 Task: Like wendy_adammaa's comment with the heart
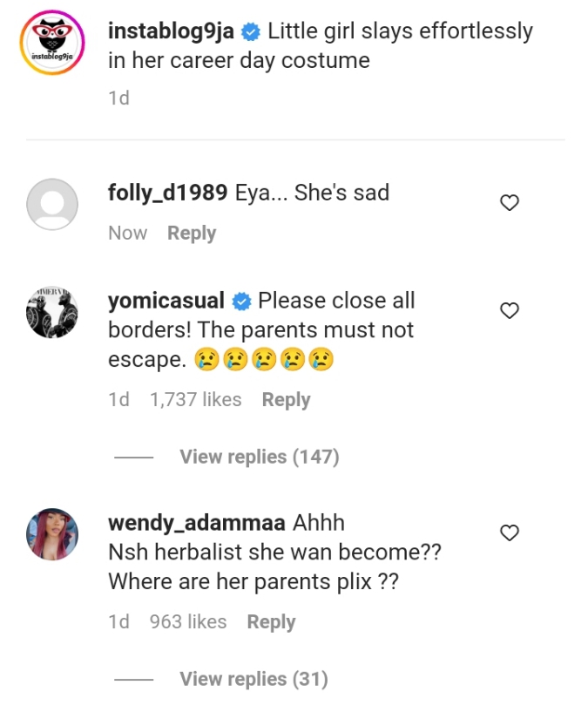(510, 532)
